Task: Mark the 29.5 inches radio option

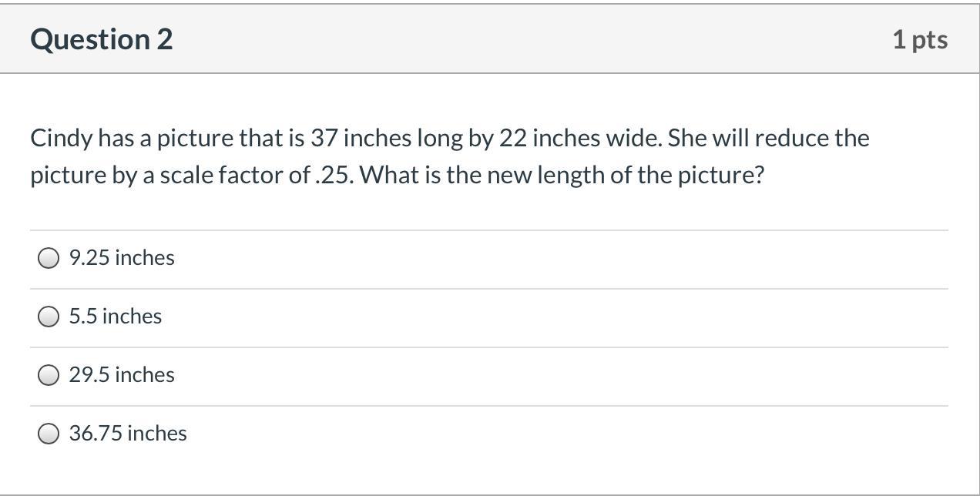Action: 49,375
